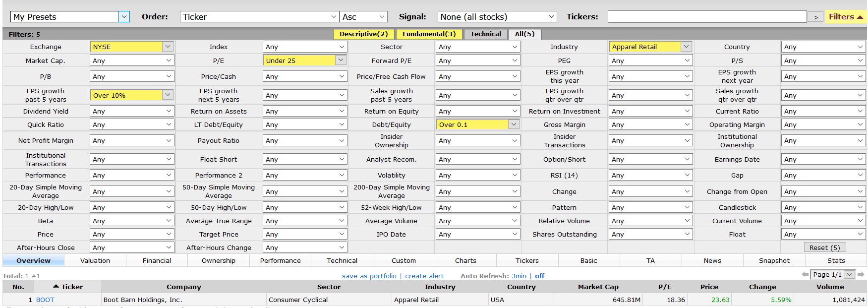Open the Debt/Equity Over 0.1 dropdown
868x308 pixels.
477,124
